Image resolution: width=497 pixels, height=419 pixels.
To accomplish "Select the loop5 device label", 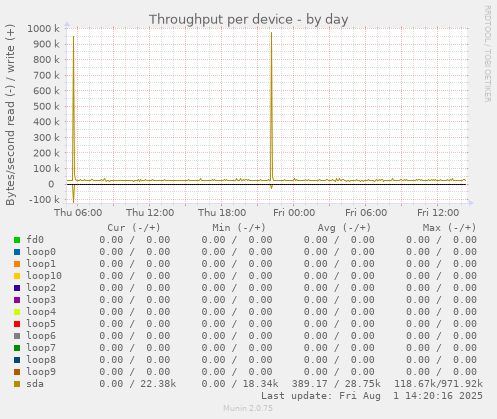I will (41, 324).
